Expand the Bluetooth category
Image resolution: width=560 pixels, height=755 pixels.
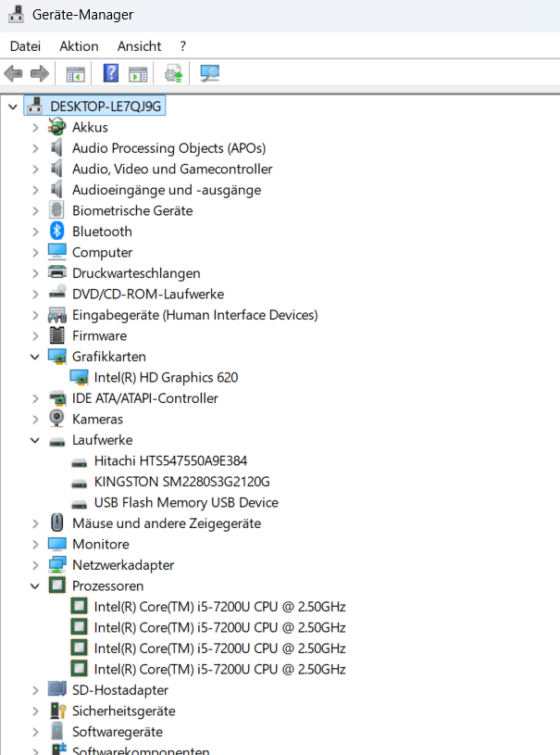(35, 232)
